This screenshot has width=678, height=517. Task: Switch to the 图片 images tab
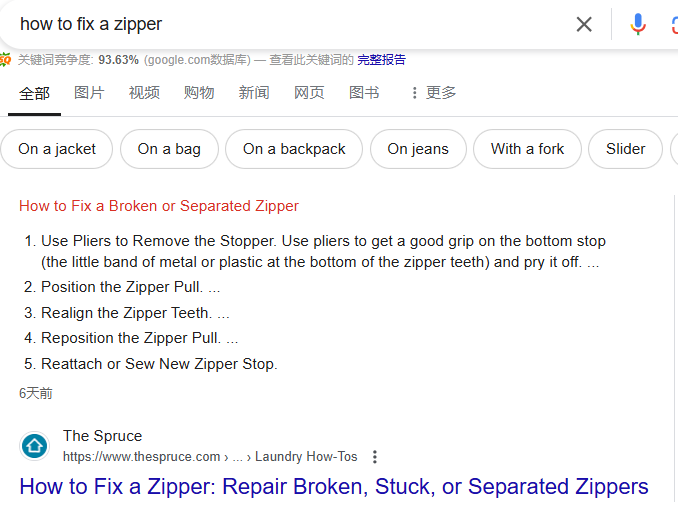click(x=89, y=93)
